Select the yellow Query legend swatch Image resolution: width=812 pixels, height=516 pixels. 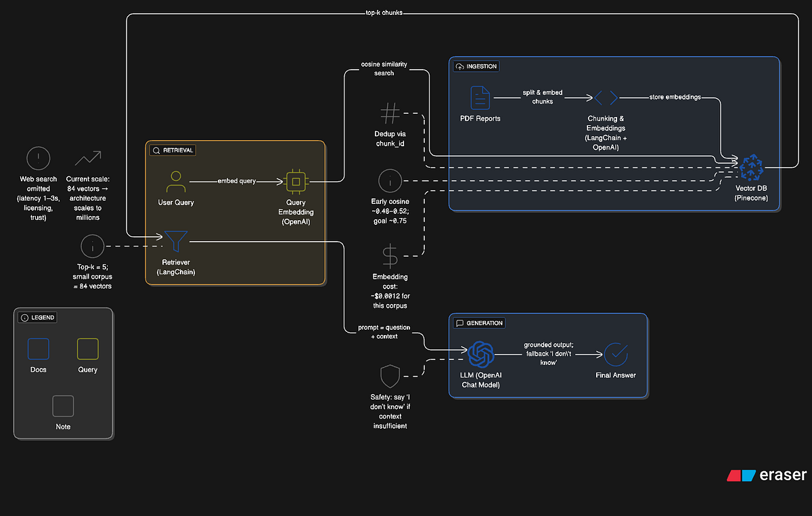[x=88, y=349]
